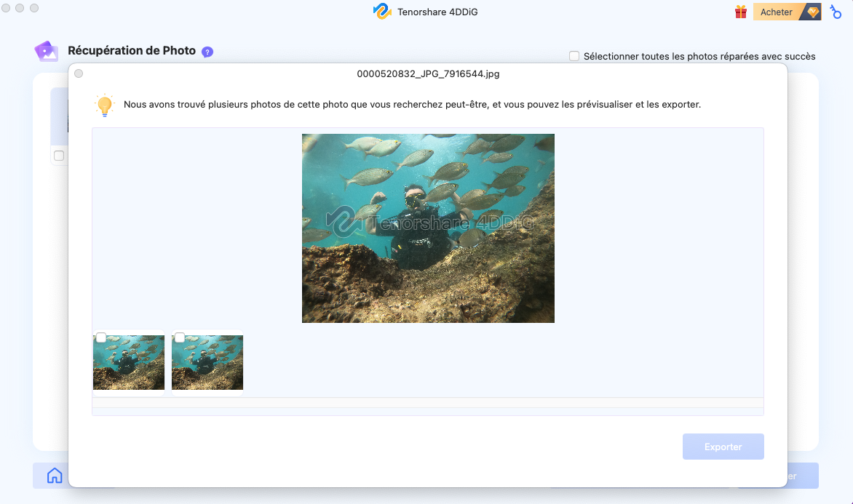Toggle the checkbox behind the dialog's left edge
The image size is (853, 504).
pyautogui.click(x=59, y=156)
